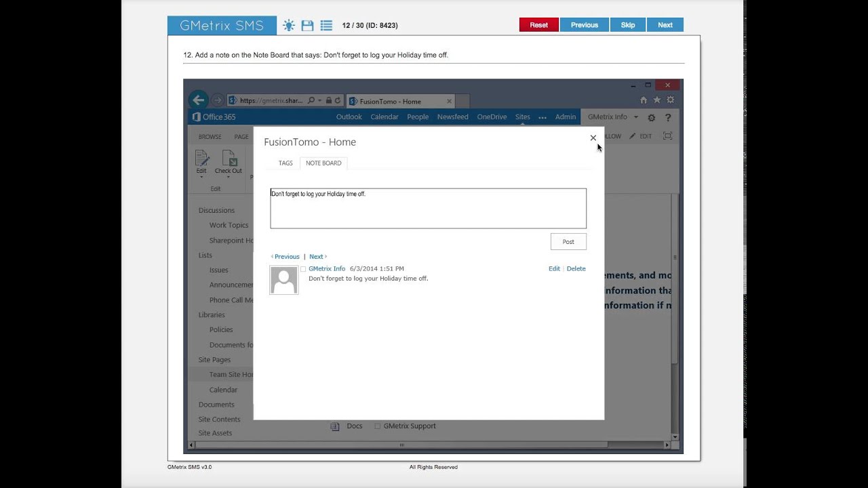Open the Office 365 settings gear
This screenshot has height=488, width=868.
pyautogui.click(x=652, y=117)
